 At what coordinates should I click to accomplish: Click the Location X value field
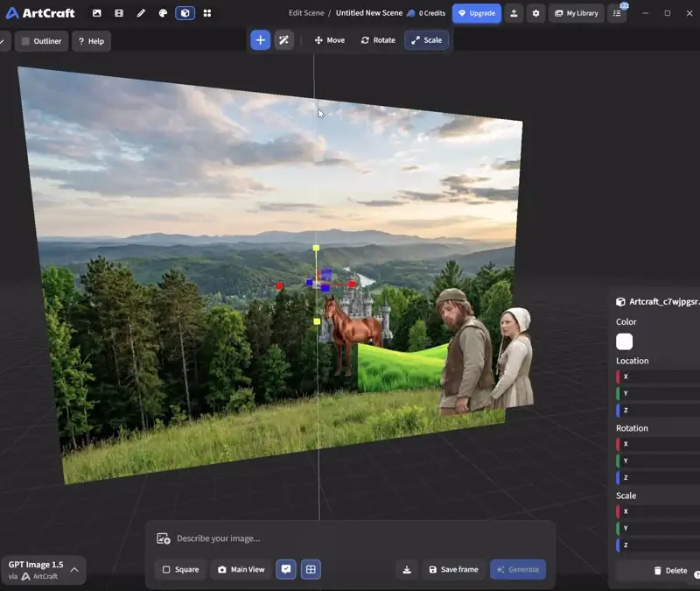coord(658,376)
